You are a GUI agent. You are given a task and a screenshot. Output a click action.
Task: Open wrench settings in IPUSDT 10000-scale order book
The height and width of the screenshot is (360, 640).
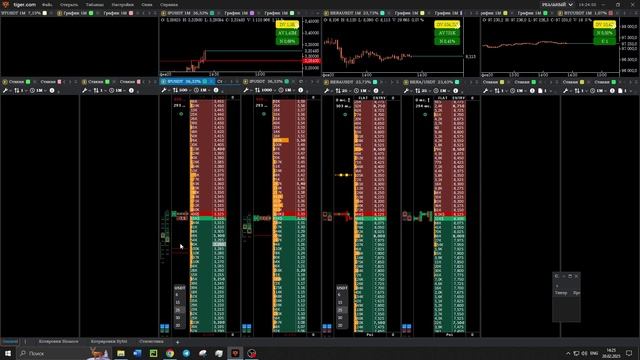(246, 90)
